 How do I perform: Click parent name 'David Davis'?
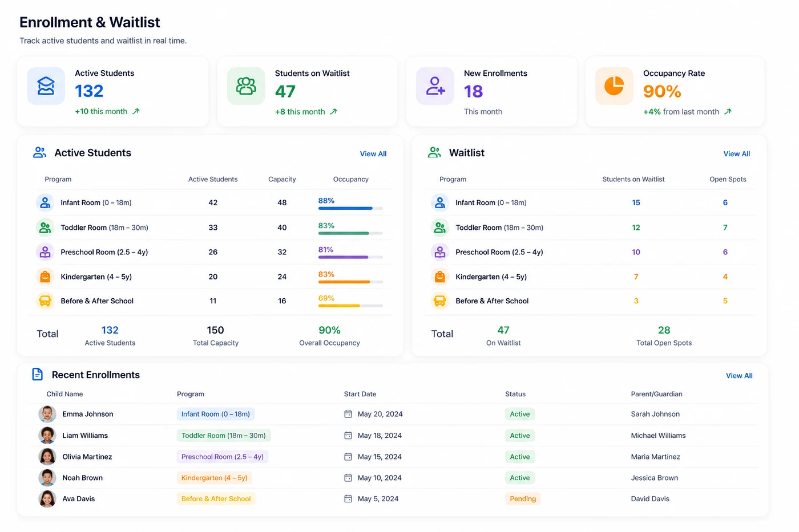coord(650,498)
